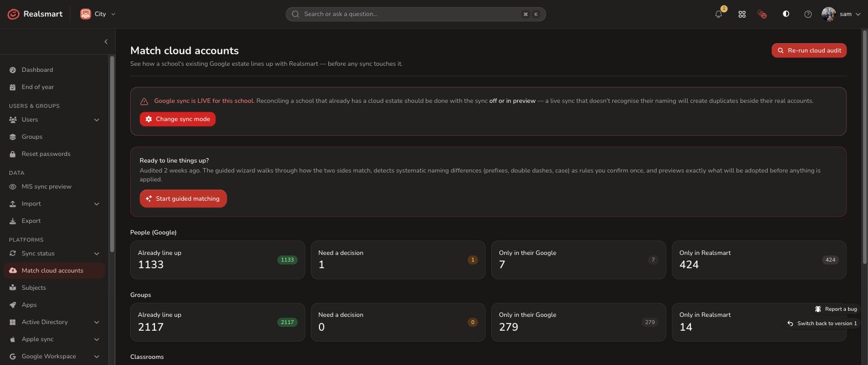
Task: Open Groups Already line up 2117 card
Action: pos(218,322)
